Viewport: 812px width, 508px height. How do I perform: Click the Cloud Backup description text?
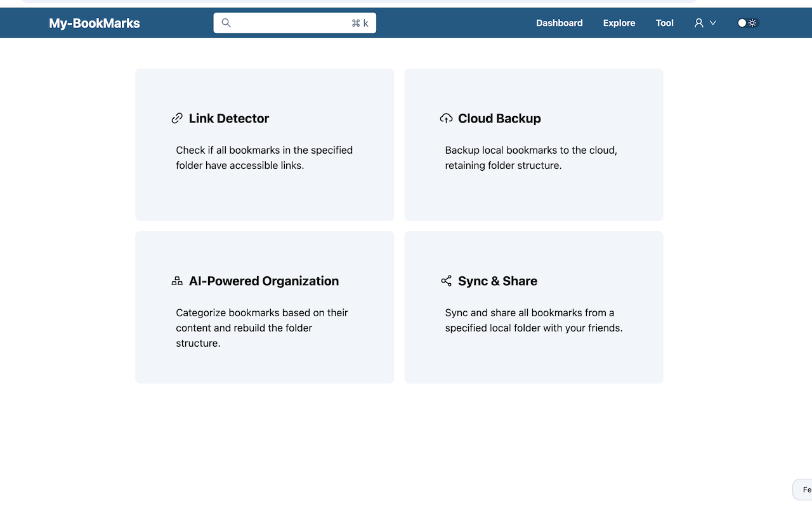(531, 157)
